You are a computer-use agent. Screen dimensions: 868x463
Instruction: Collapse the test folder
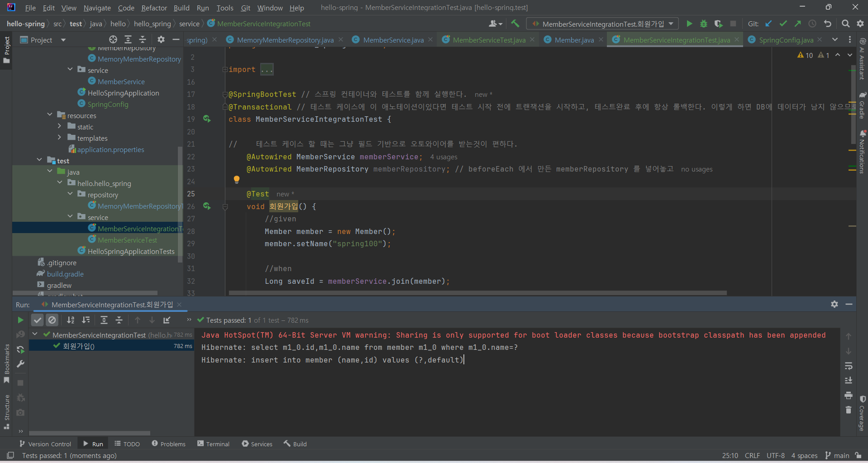click(x=39, y=160)
